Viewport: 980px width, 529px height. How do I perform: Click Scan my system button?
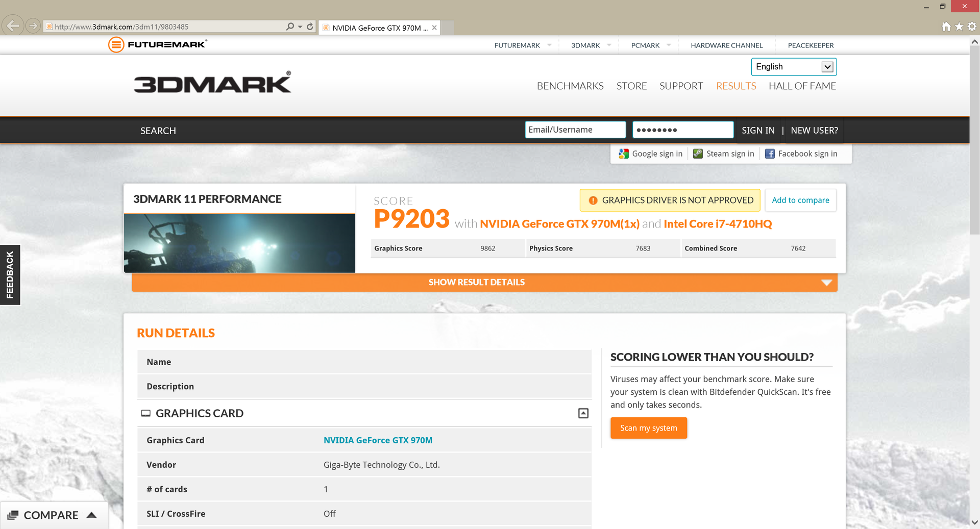point(648,428)
